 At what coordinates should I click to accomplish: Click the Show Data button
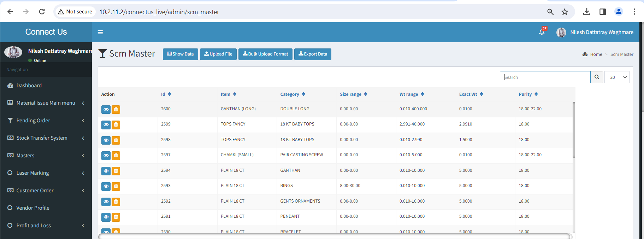tap(180, 54)
